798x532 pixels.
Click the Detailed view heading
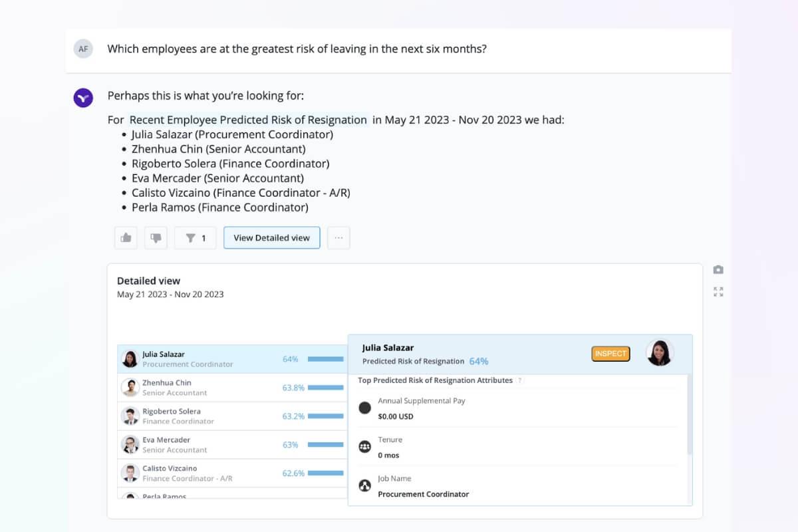[148, 281]
